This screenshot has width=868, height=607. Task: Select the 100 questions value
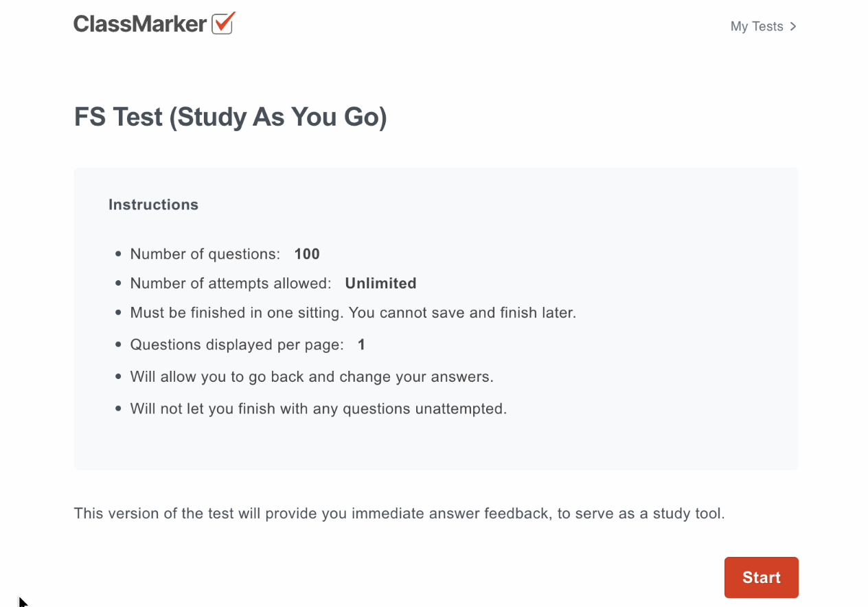point(307,254)
